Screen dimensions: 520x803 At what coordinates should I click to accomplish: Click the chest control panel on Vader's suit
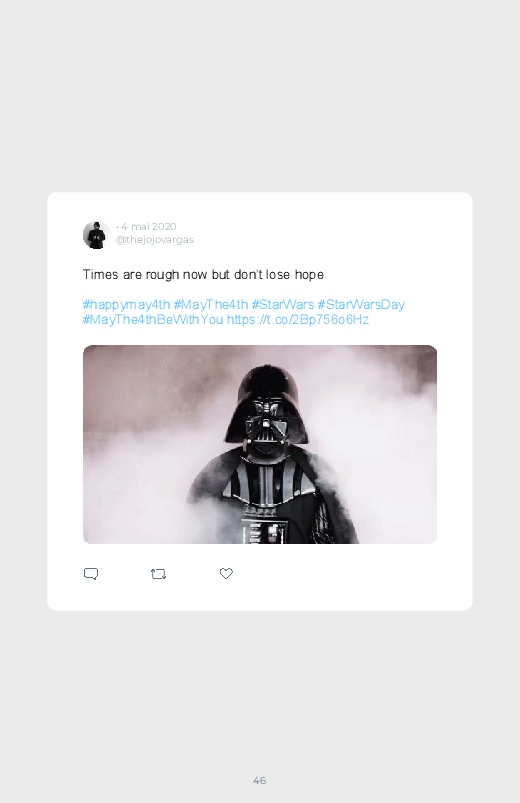264,527
